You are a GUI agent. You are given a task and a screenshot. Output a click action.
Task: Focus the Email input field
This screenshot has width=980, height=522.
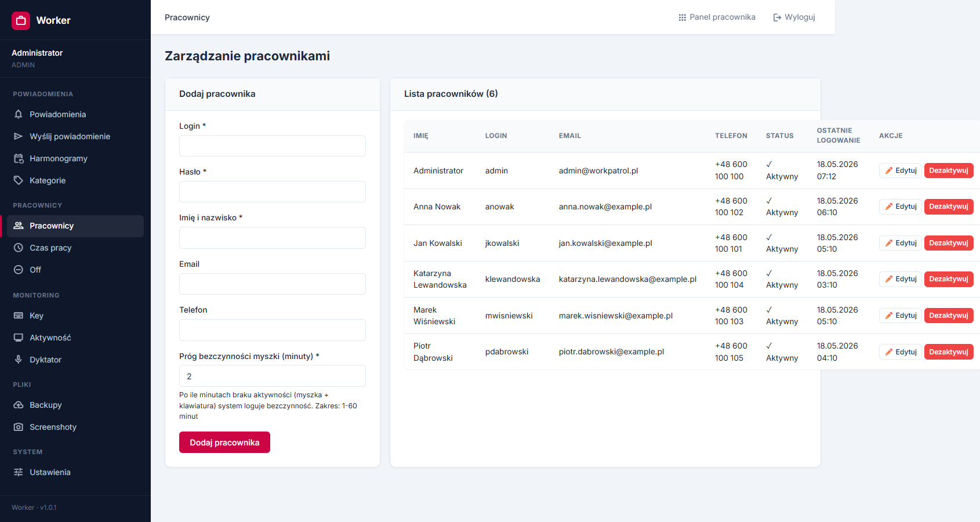[273, 284]
